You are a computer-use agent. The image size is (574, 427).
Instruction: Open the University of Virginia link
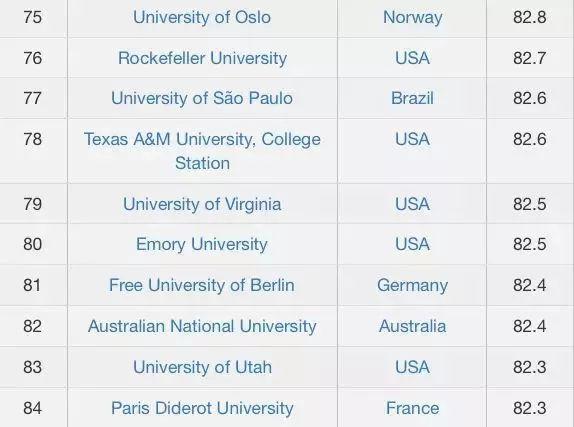tap(202, 204)
